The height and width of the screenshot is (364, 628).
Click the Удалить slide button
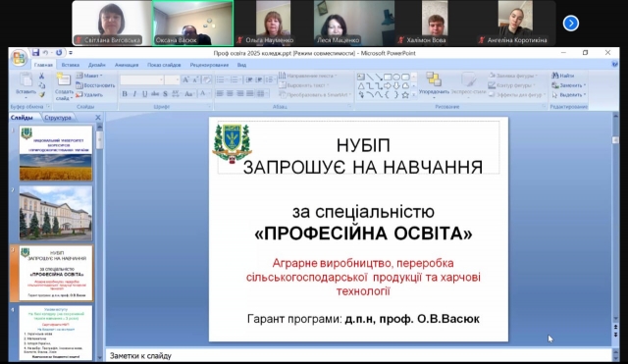(x=89, y=95)
